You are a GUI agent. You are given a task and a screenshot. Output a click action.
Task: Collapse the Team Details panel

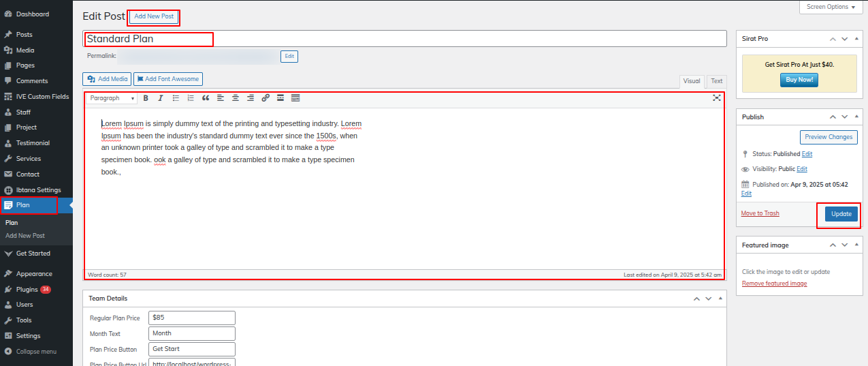(721, 299)
